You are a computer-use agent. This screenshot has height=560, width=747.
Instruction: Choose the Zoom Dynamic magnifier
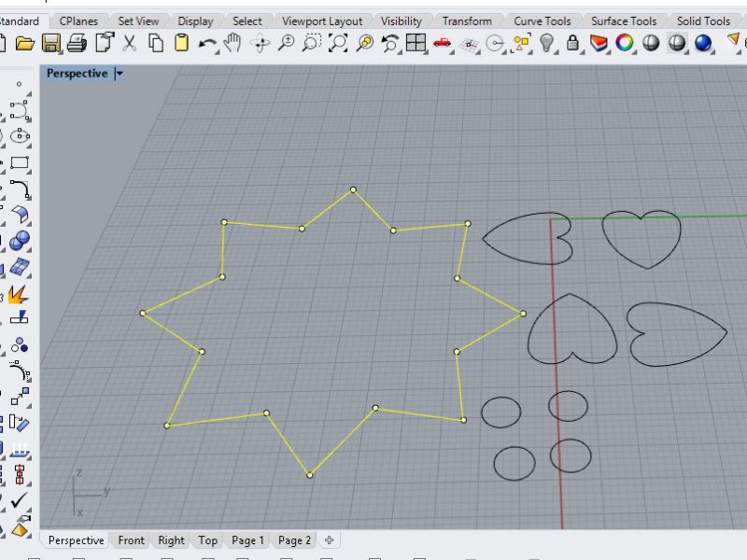(286, 43)
